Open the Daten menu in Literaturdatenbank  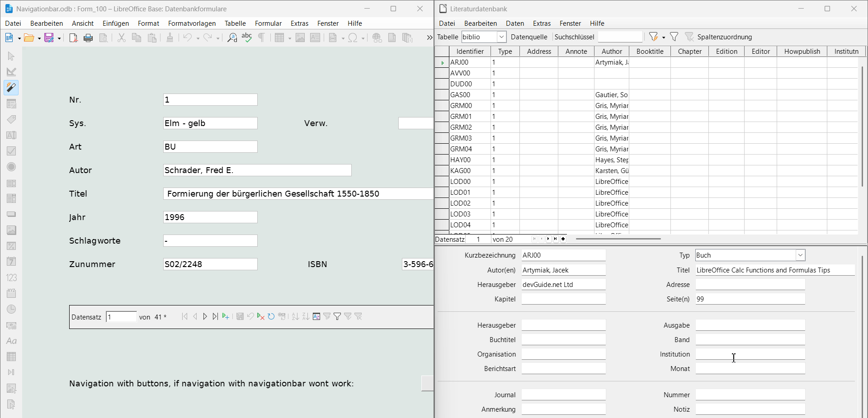pos(515,23)
